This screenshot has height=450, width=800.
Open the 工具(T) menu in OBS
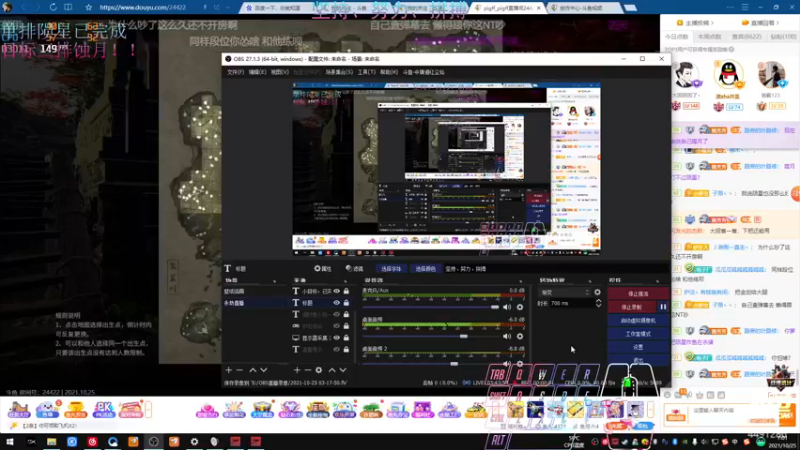(366, 72)
